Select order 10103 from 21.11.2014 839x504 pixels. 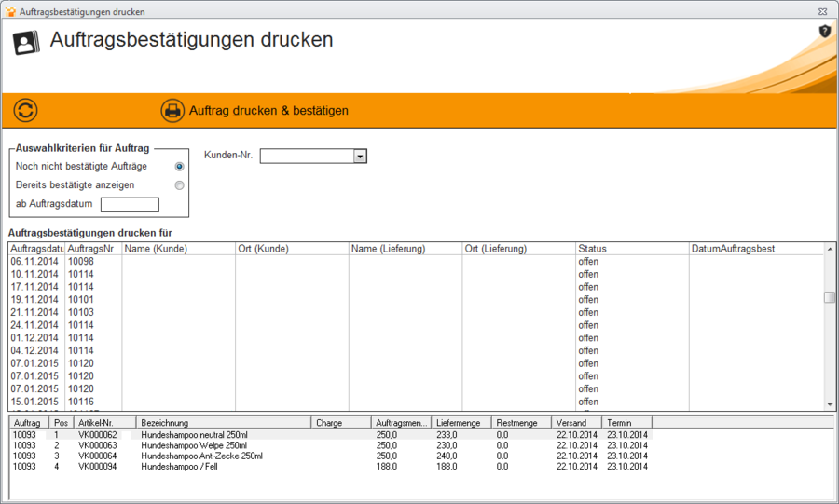point(416,313)
